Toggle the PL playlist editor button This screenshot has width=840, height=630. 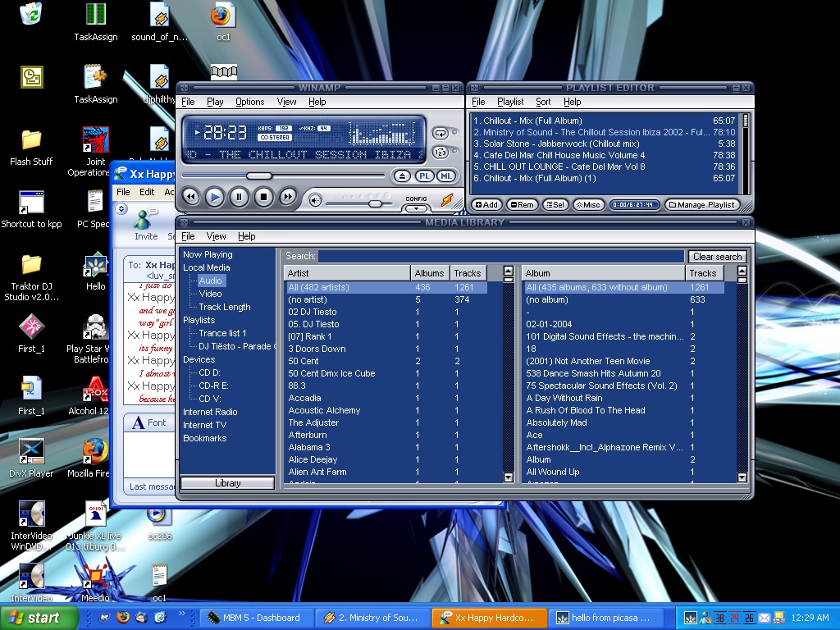(x=424, y=176)
